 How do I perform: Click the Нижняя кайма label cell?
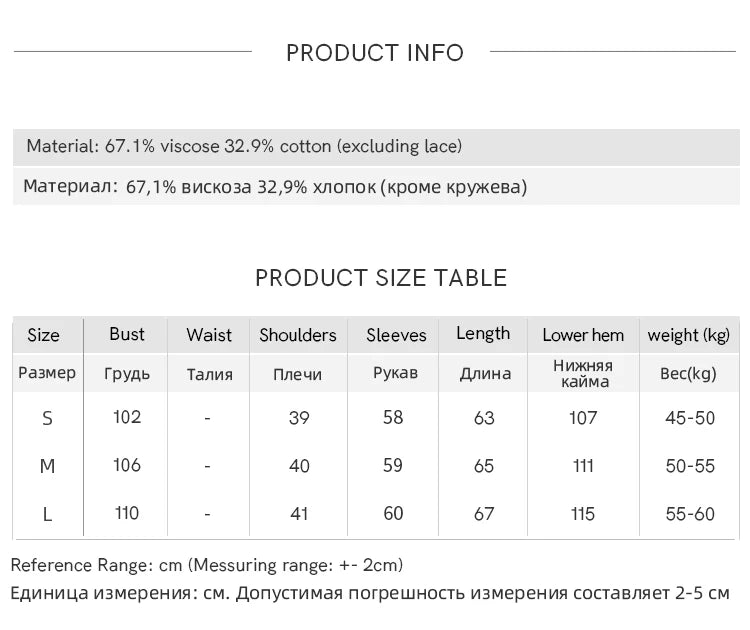click(x=583, y=373)
